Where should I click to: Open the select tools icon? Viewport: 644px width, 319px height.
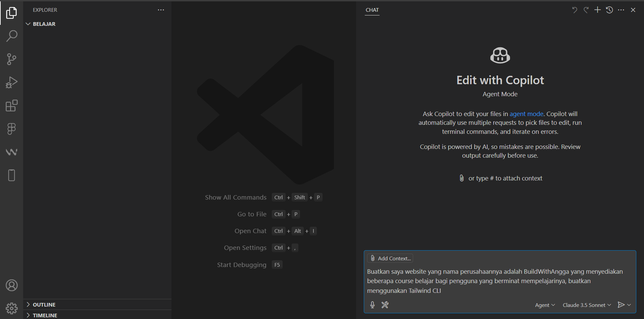click(x=385, y=305)
